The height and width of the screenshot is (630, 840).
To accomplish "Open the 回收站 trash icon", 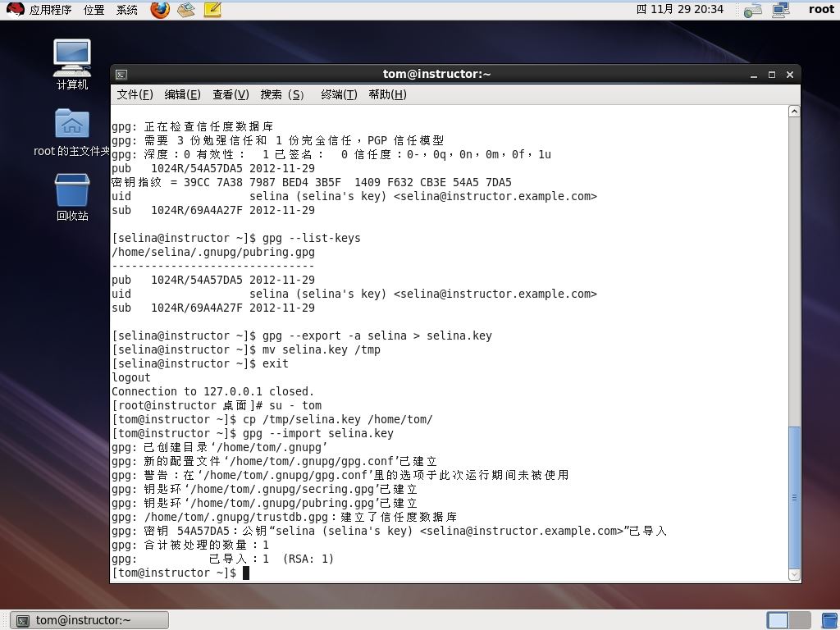I will point(72,197).
